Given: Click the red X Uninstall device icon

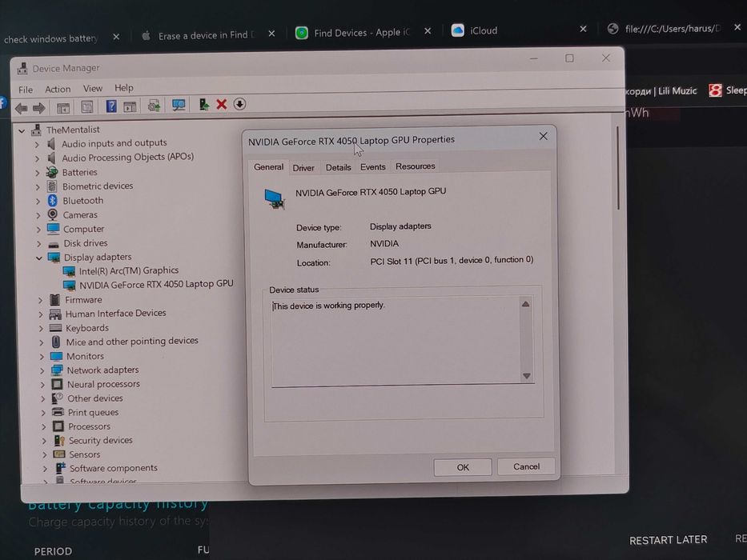Looking at the screenshot, I should [222, 104].
